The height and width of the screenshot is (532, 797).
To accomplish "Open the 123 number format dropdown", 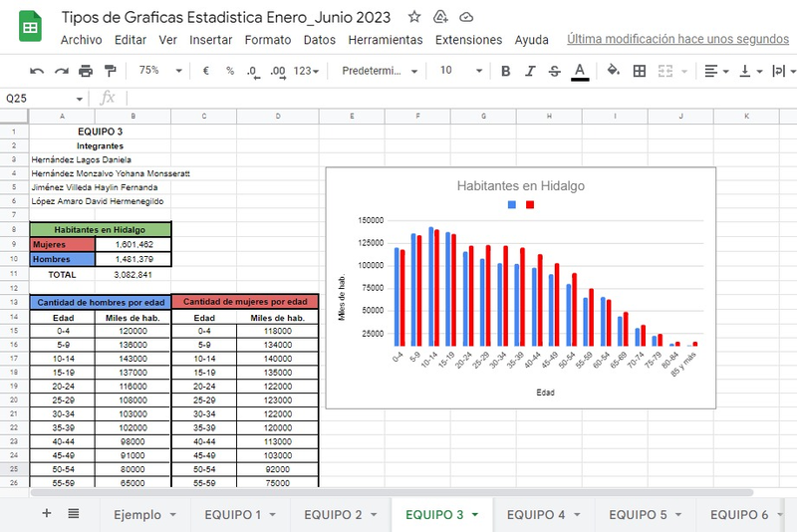I will pos(306,71).
